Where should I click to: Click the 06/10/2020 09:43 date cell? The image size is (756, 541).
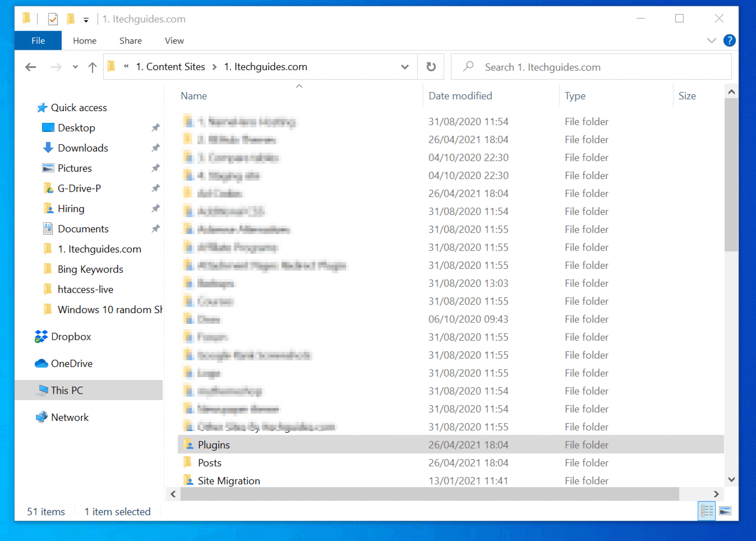[468, 319]
